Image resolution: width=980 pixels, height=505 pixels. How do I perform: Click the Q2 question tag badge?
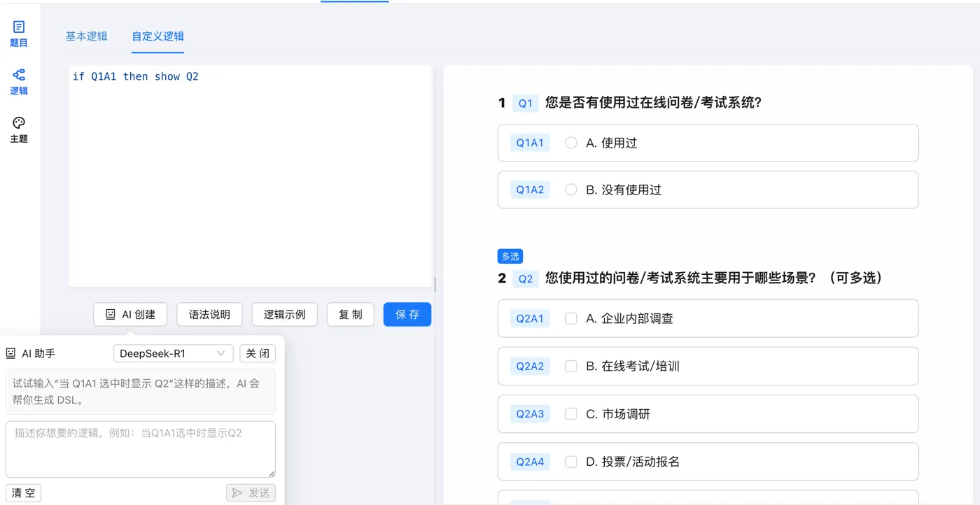click(x=525, y=279)
